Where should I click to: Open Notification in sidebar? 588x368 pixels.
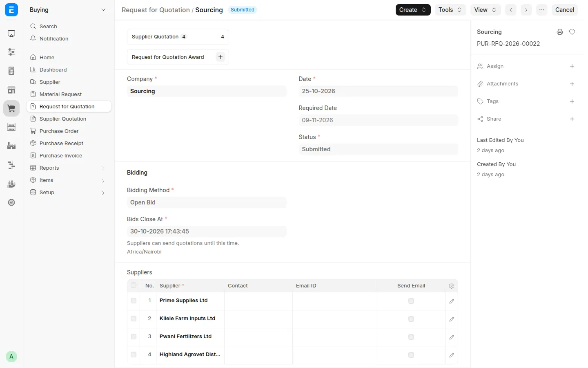[69, 38]
